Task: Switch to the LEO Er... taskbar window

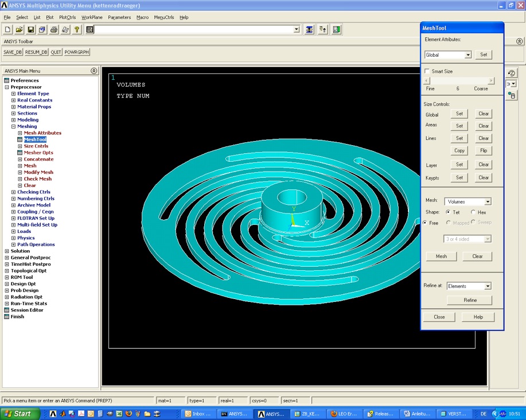Action: [344, 414]
